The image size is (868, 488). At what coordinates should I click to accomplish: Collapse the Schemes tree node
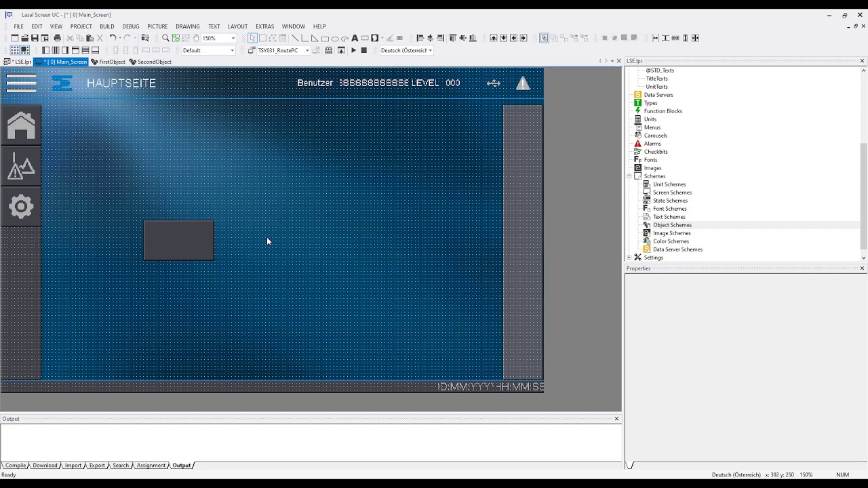tap(629, 176)
